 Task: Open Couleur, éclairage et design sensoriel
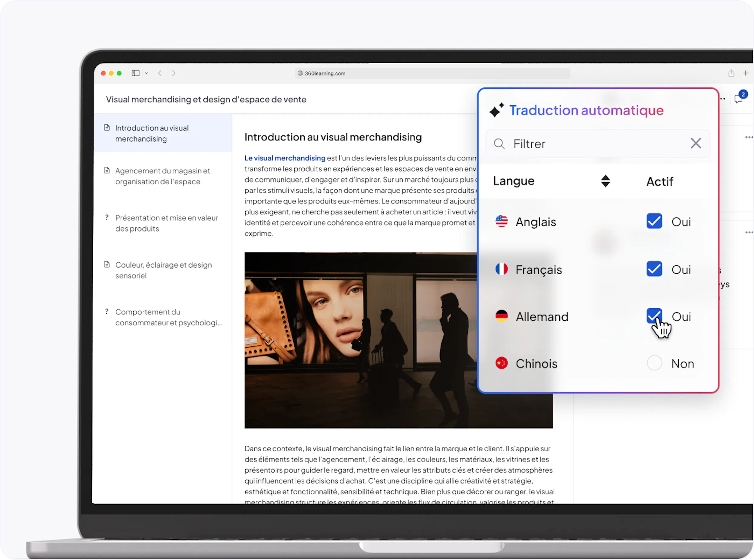(163, 270)
